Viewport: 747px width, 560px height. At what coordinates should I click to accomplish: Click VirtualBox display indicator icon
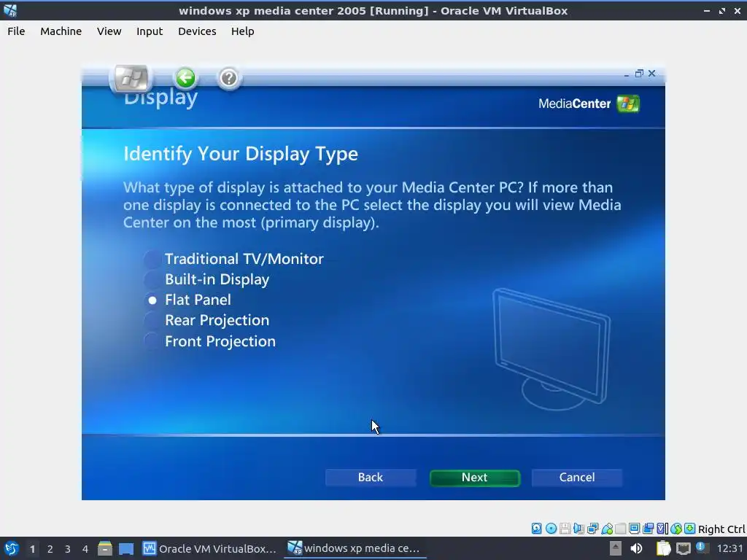(x=634, y=528)
